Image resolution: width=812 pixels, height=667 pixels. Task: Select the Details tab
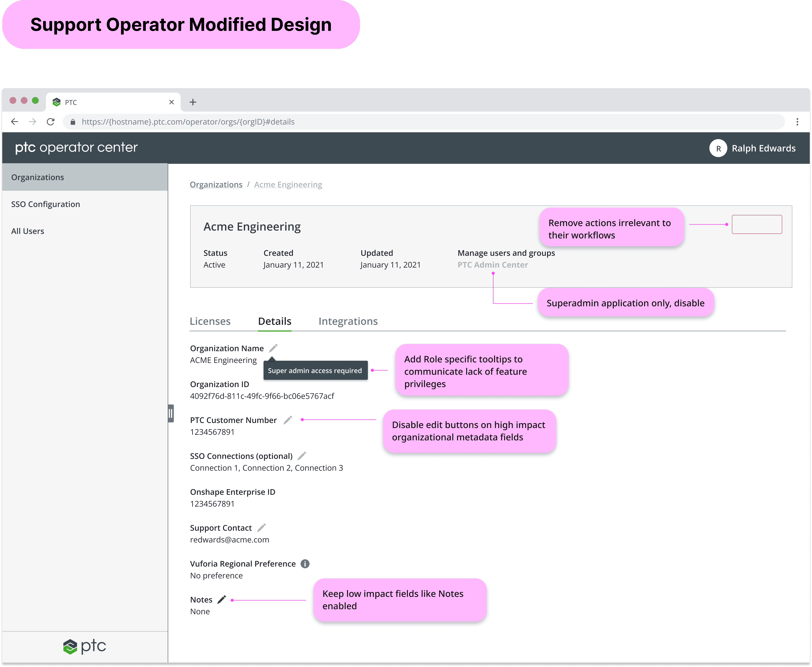point(275,321)
